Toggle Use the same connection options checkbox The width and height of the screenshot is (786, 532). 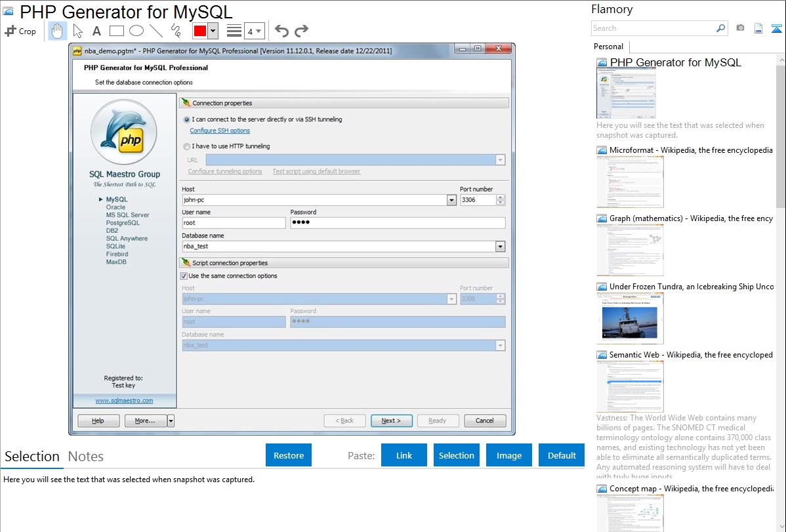(184, 276)
